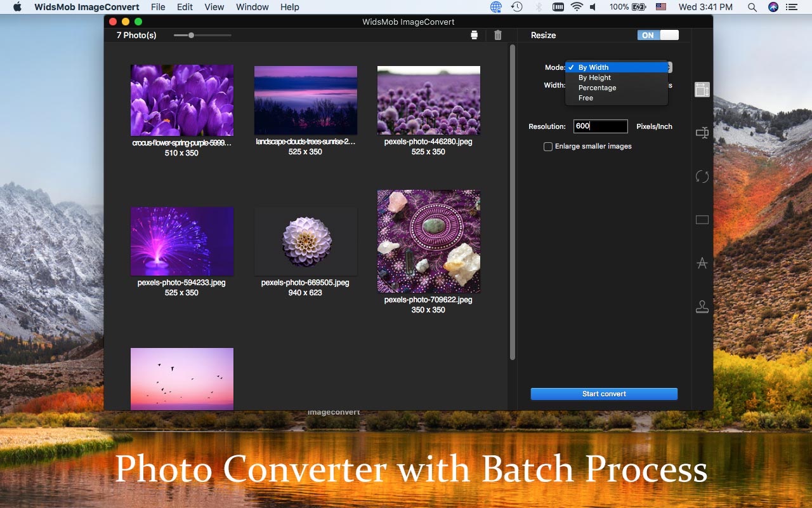Screen dimensions: 812x508
Task: Open the Rotate panel icon in sidebar
Action: click(702, 177)
